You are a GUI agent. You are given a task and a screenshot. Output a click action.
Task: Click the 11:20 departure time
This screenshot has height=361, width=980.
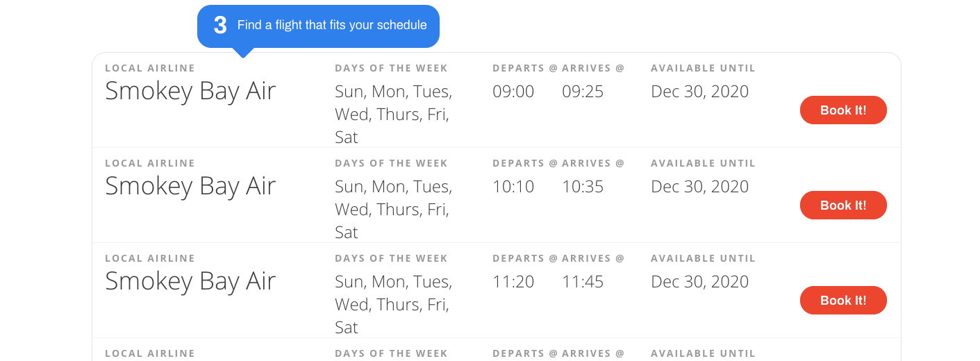pos(513,282)
